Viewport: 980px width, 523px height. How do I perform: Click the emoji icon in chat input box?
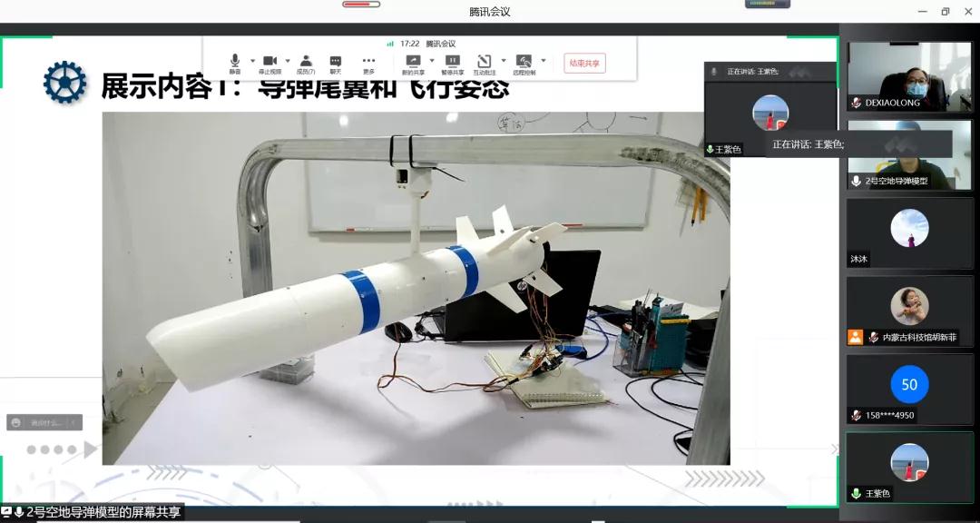coord(16,422)
